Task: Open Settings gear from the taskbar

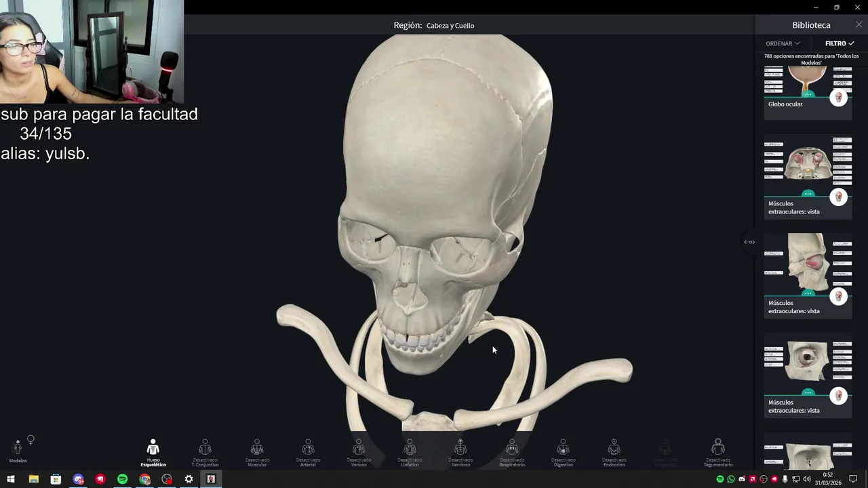Action: (189, 479)
